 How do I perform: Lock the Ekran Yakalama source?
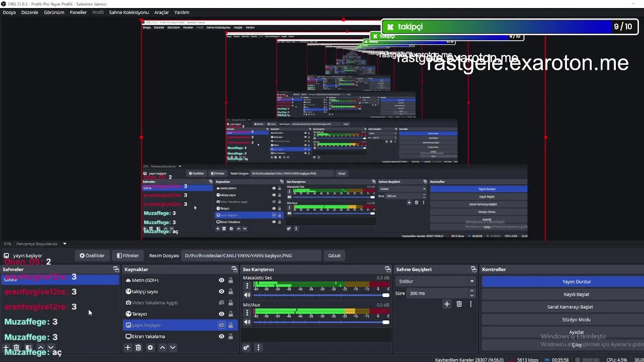point(230,336)
